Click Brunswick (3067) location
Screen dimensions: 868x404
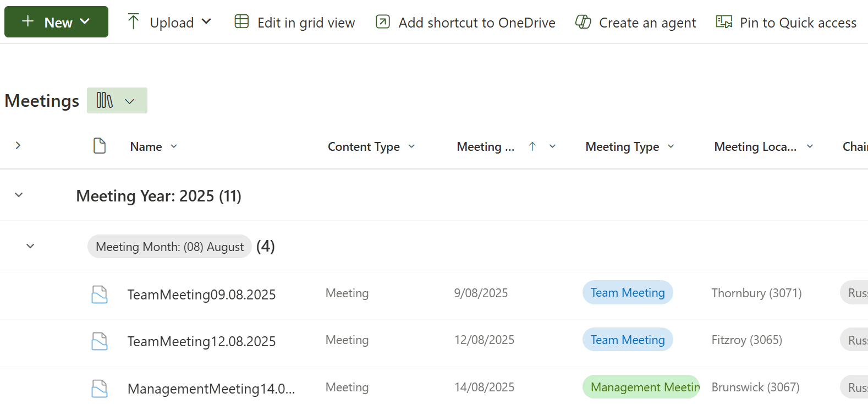tap(755, 387)
